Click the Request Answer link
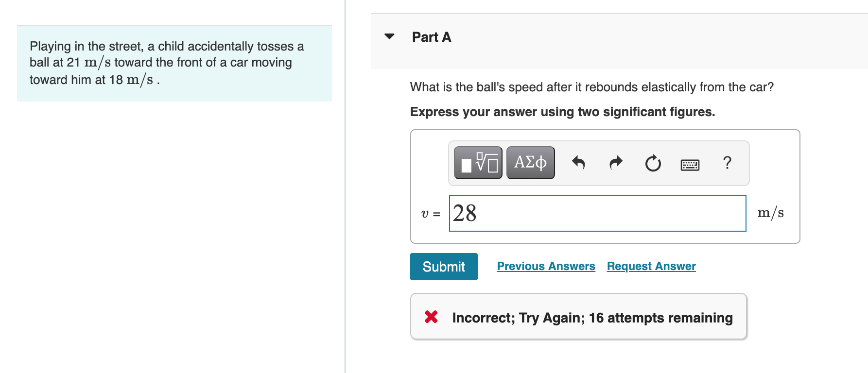Screen dimensions: 868x373 (x=651, y=266)
